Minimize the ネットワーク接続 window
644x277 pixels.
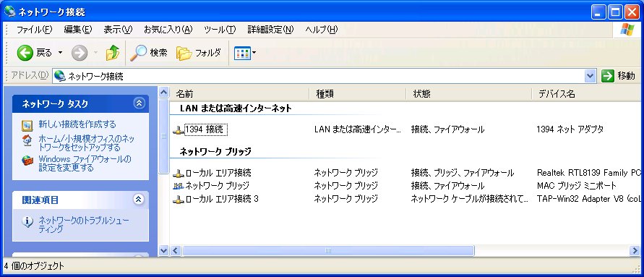[x=598, y=12]
